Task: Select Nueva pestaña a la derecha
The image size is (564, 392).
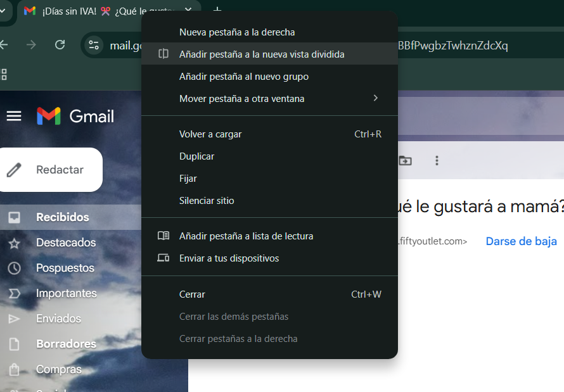Action: point(237,32)
